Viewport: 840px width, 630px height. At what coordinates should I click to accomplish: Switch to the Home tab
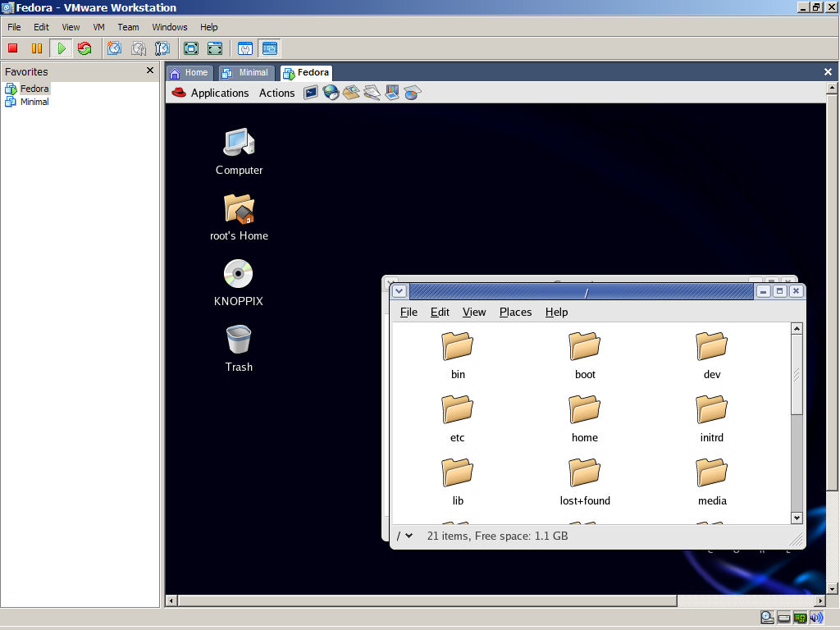coord(189,73)
